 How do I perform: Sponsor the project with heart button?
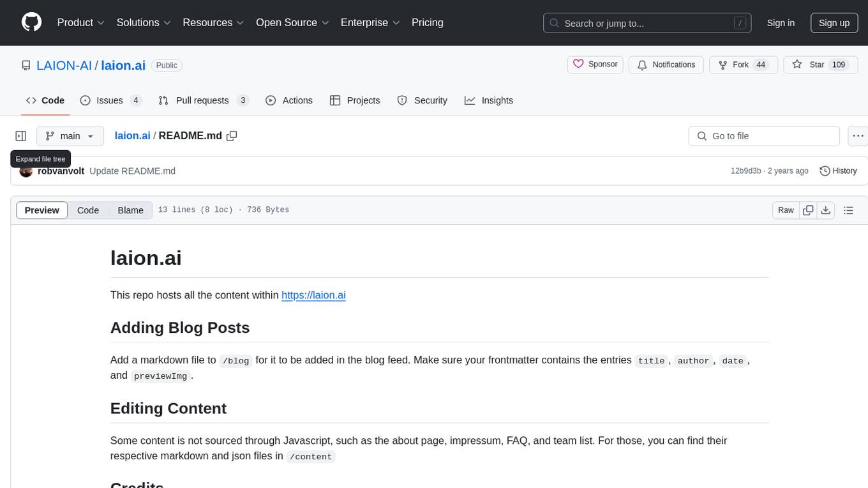tap(595, 65)
